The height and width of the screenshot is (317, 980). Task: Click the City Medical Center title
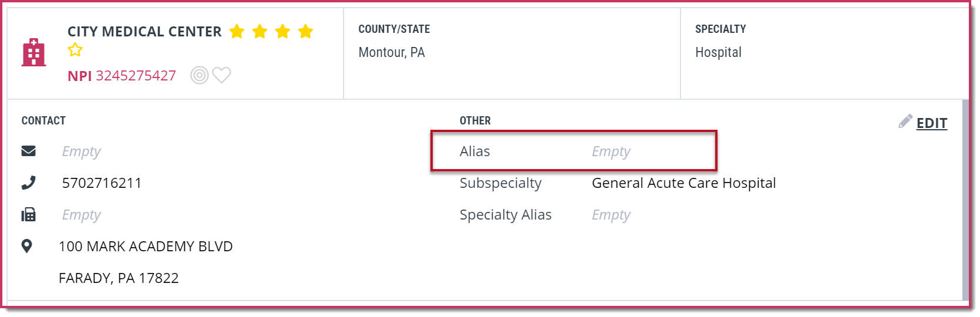[144, 32]
